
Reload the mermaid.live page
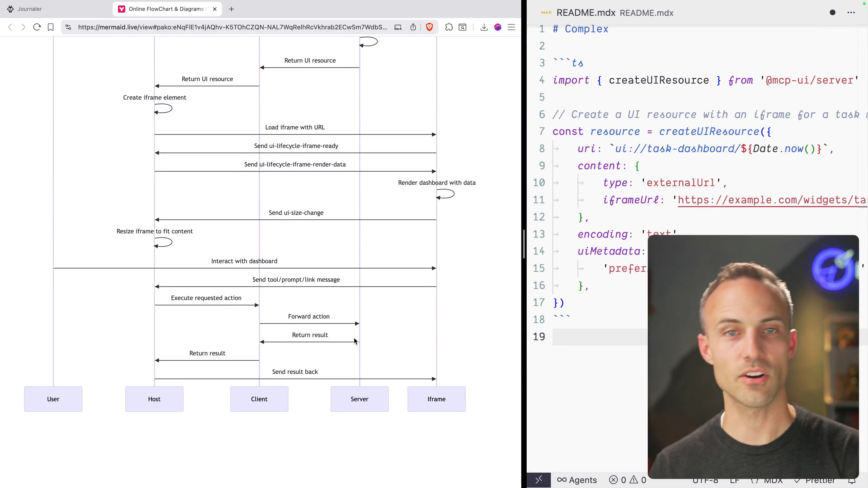[x=37, y=27]
